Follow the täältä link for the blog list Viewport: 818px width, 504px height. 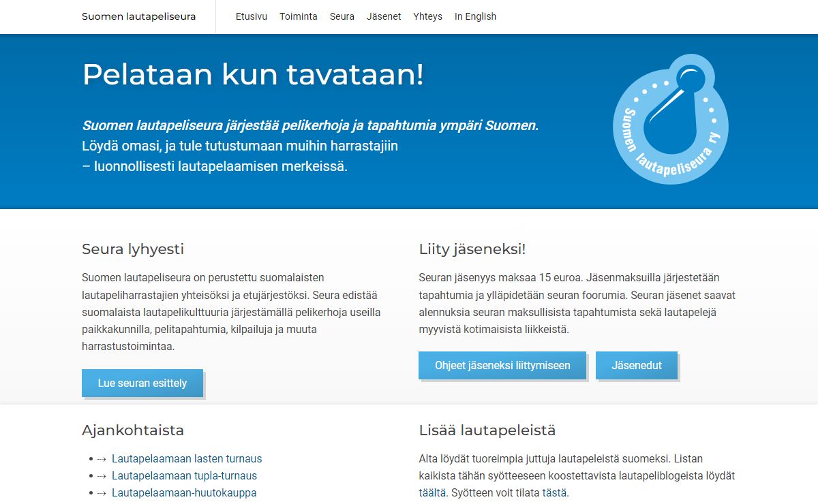point(433,492)
